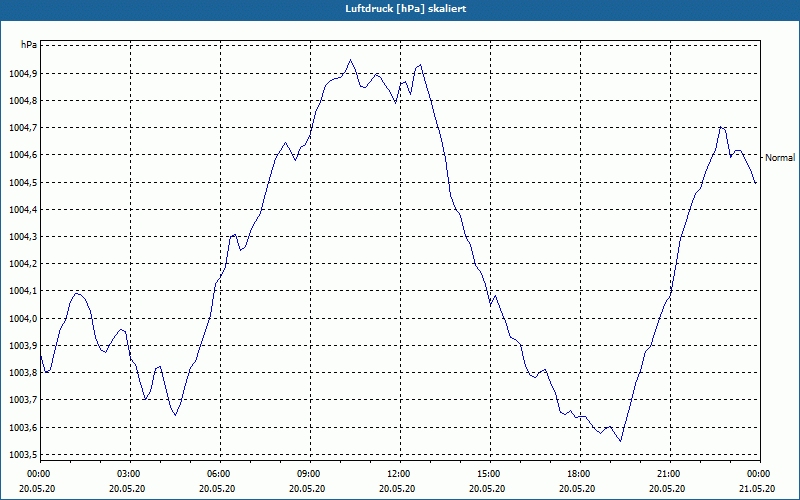Click the 'Normal' marker label beside the chart
Viewport: 800px width, 500px height.
pos(780,158)
